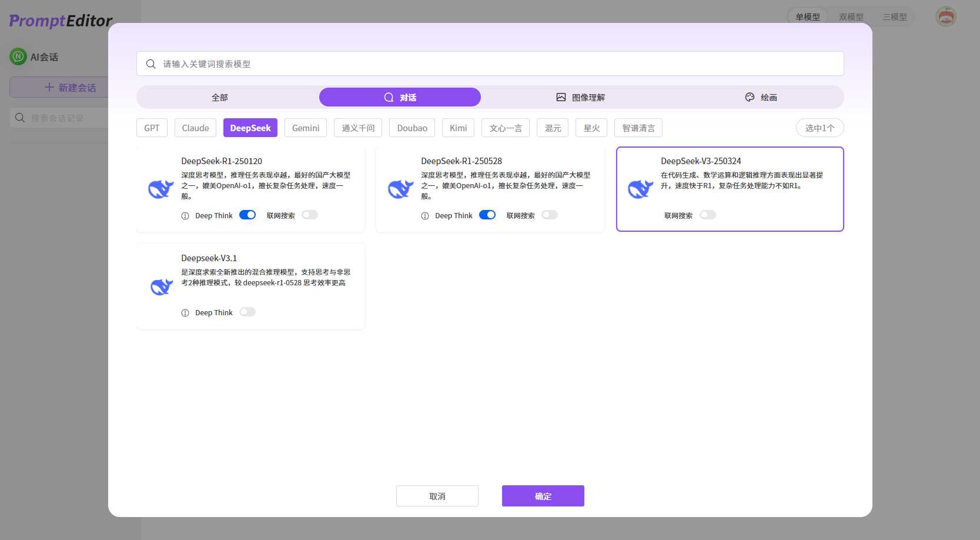
Task: Click the palette icon beside 绘画
Action: [750, 97]
